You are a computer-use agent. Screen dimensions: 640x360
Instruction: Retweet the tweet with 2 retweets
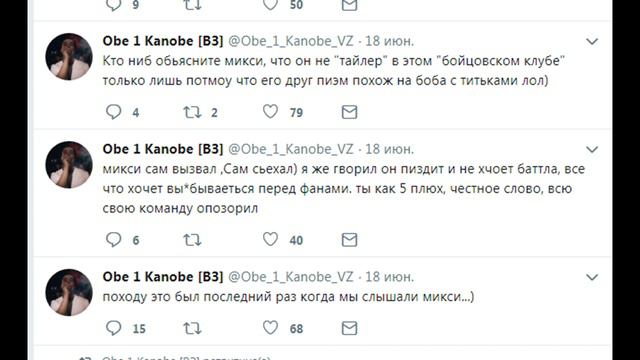click(x=192, y=112)
